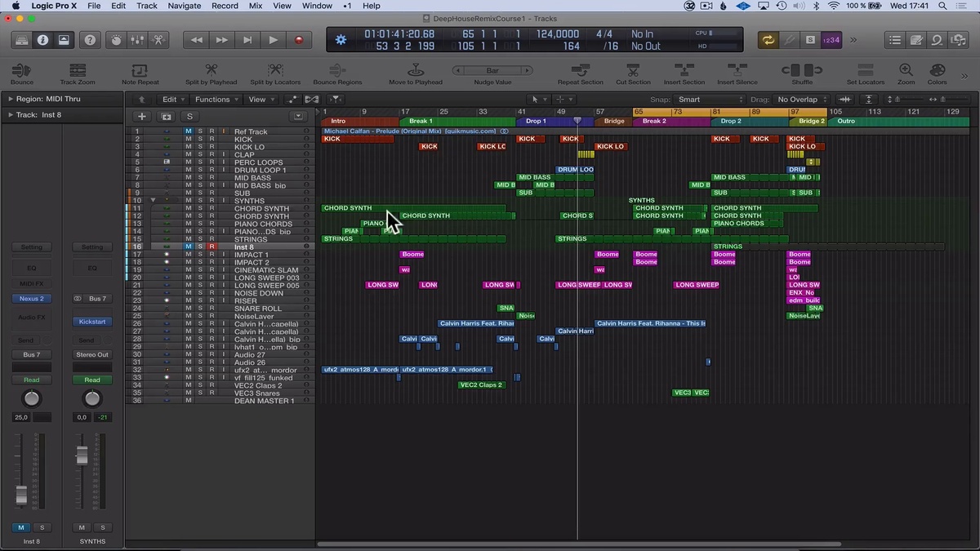Open the Note Pads icon
The width and height of the screenshot is (980, 551).
coord(916,40)
